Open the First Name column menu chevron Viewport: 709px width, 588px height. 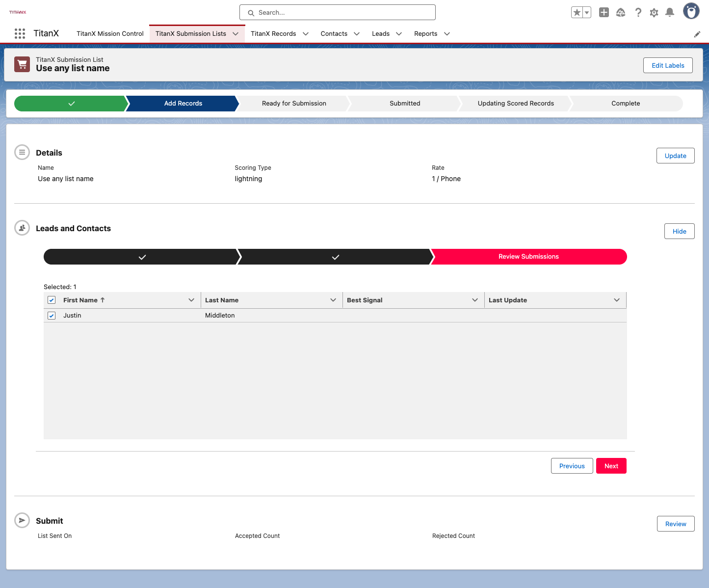pos(191,300)
